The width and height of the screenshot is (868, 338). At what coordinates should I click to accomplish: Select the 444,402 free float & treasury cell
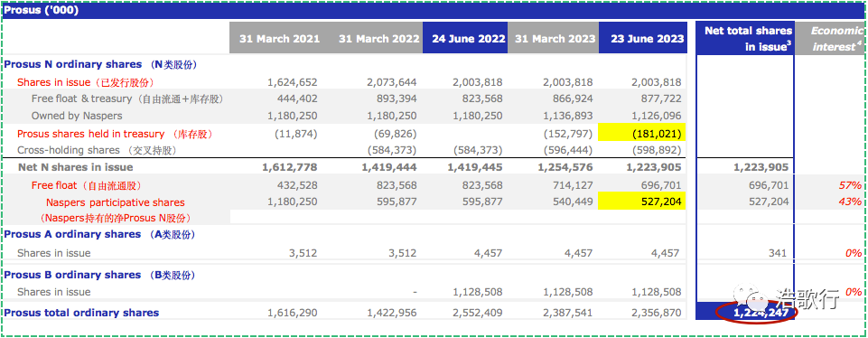point(298,99)
